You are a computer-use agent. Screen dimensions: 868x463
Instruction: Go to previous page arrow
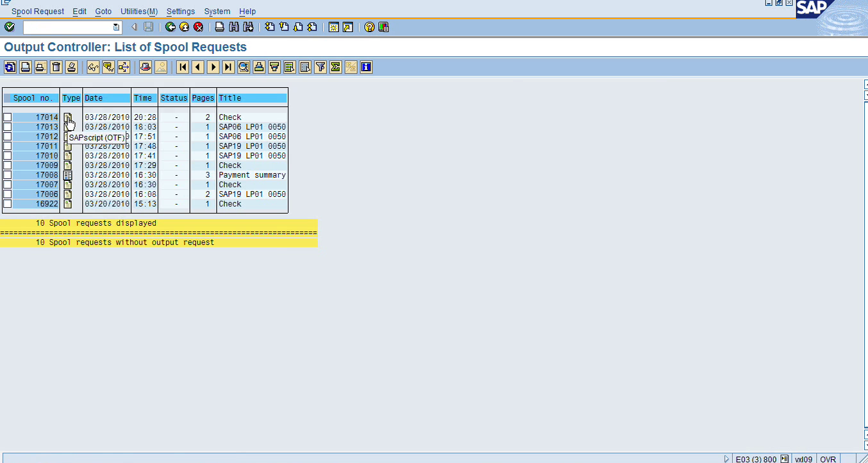point(198,67)
